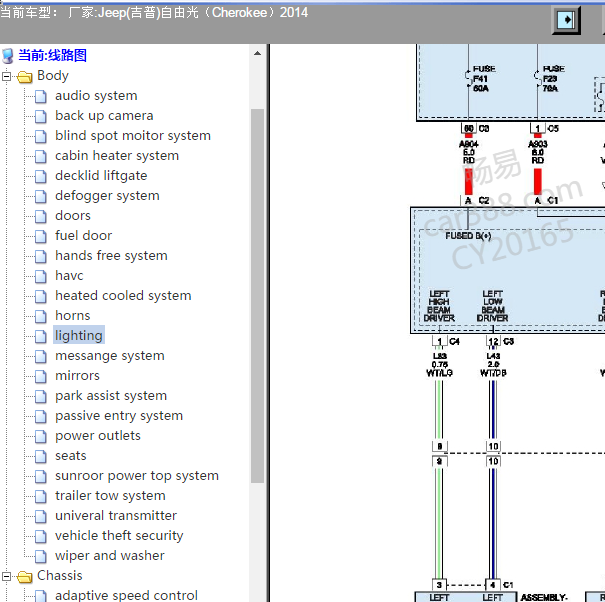Select the mirrors entry
This screenshot has height=602, width=605.
click(x=77, y=375)
